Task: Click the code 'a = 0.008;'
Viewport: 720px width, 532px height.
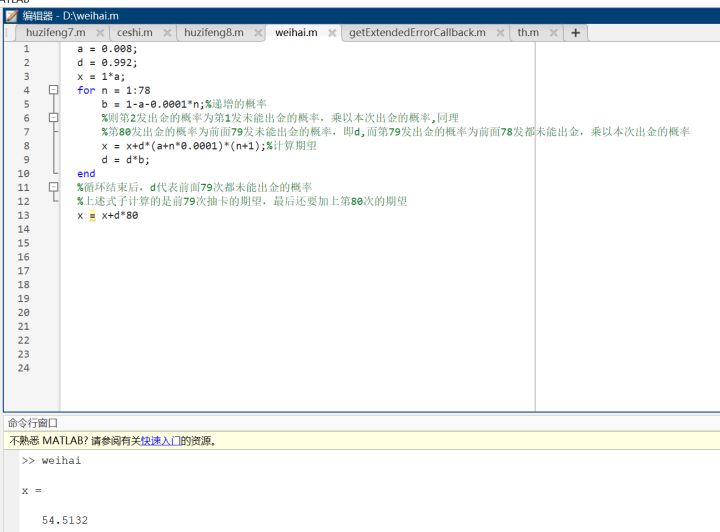Action: tap(107, 49)
